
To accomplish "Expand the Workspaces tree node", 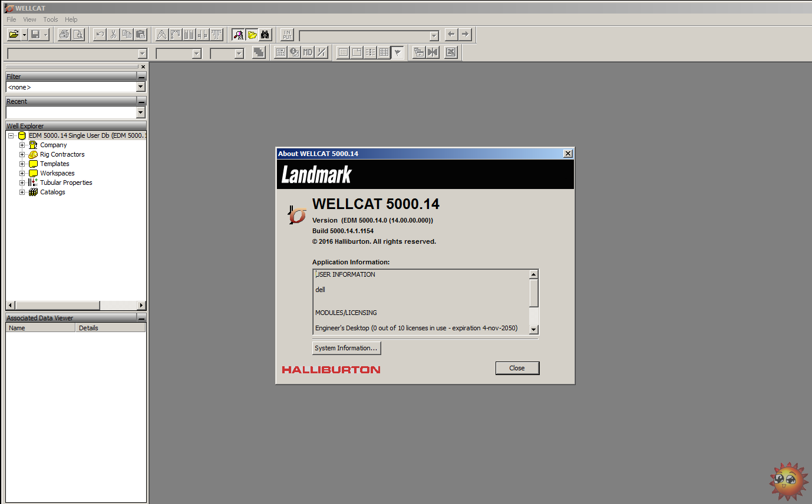I will pyautogui.click(x=22, y=173).
